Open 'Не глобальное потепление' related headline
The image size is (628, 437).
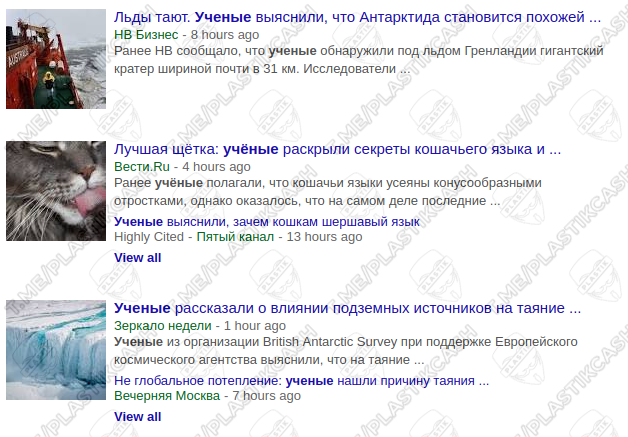click(x=301, y=381)
